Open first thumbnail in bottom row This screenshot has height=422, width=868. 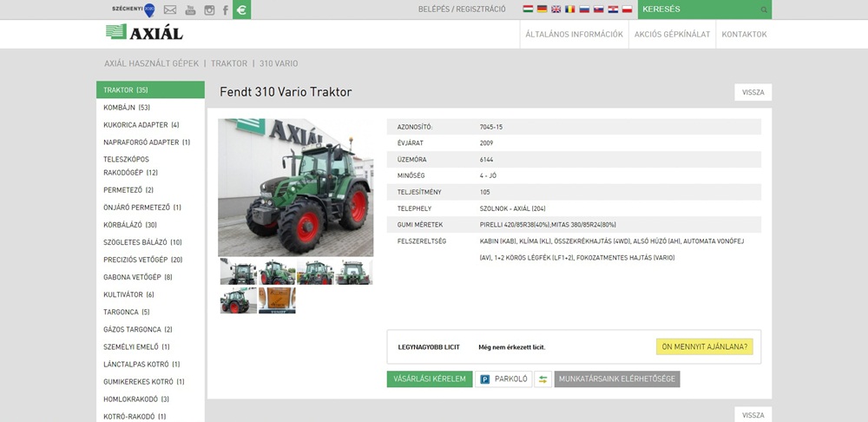239,300
